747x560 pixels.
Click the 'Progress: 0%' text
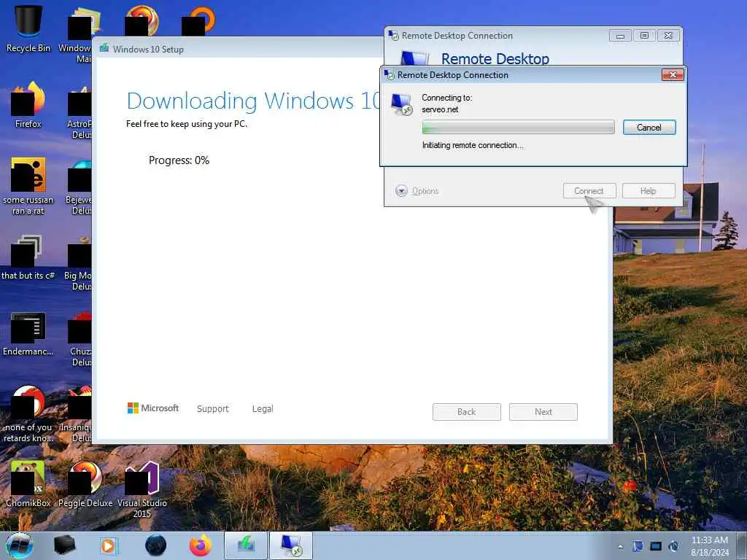tap(179, 160)
